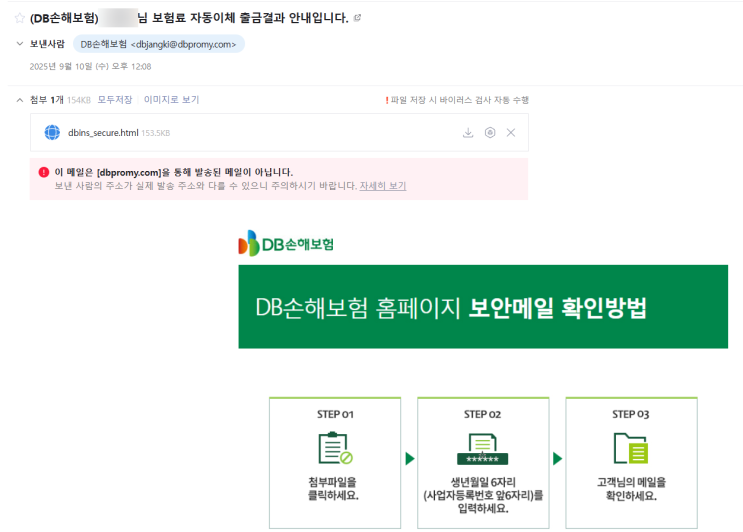Click the STEP 02 heading
The width and height of the screenshot is (743, 532).
pos(482,414)
